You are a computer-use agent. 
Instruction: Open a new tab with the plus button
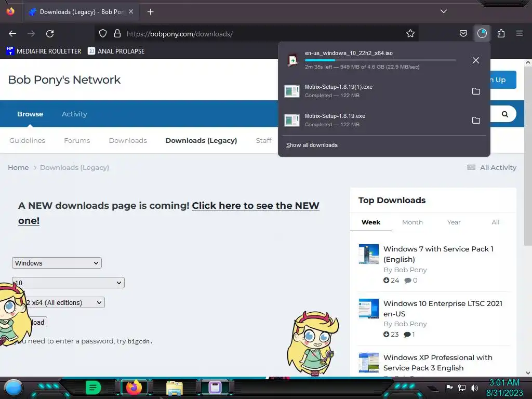[x=150, y=12]
